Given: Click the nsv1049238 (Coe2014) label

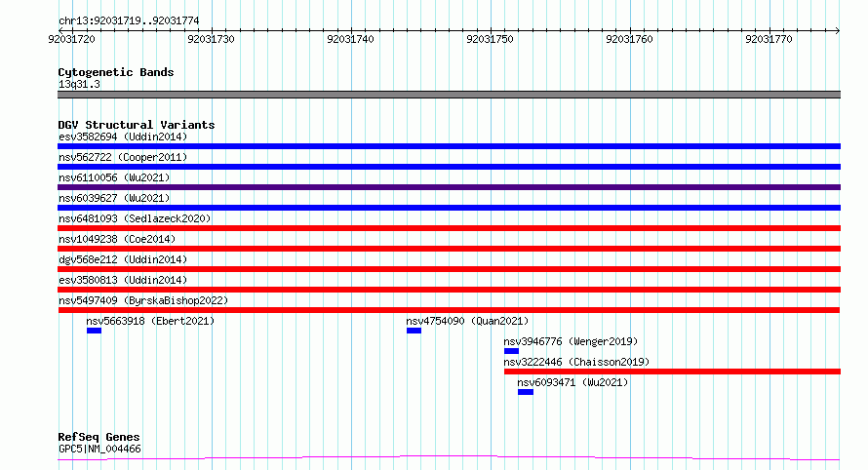Looking at the screenshot, I should pyautogui.click(x=117, y=239).
